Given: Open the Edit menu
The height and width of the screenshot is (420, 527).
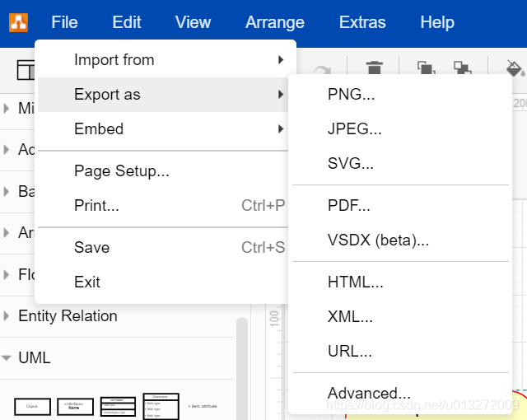Looking at the screenshot, I should [x=127, y=22].
